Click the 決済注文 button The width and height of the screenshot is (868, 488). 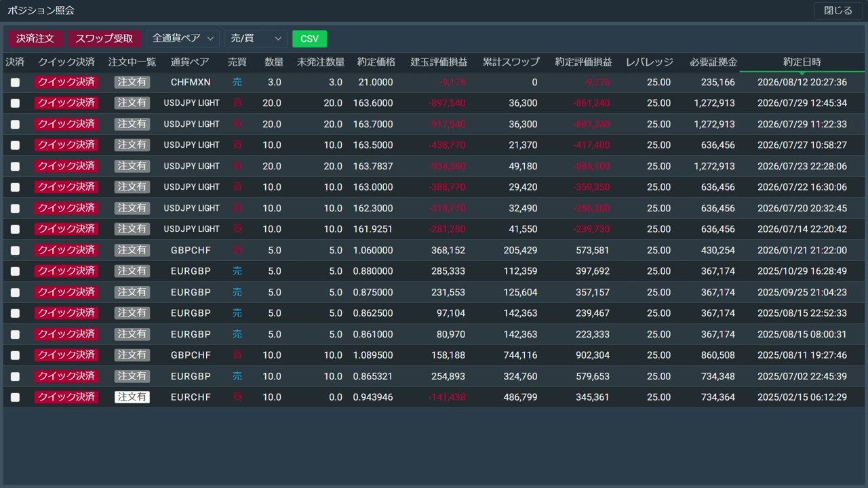pos(35,39)
